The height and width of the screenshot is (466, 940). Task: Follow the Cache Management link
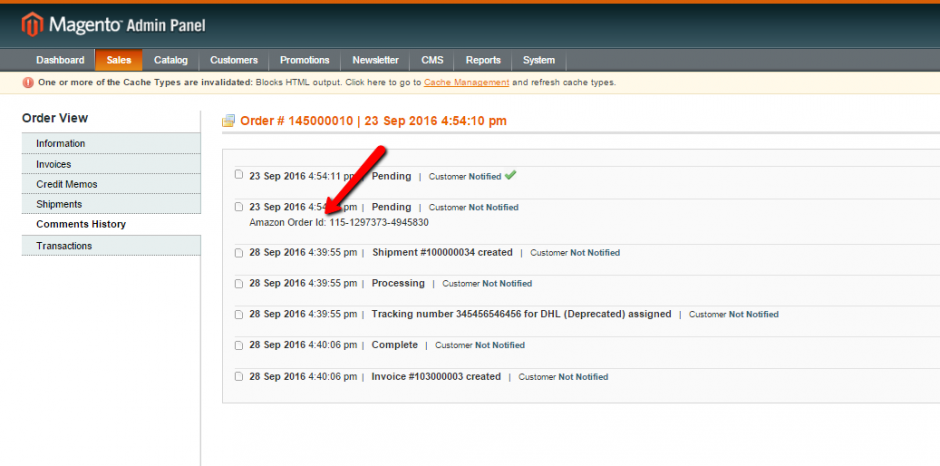(466, 82)
